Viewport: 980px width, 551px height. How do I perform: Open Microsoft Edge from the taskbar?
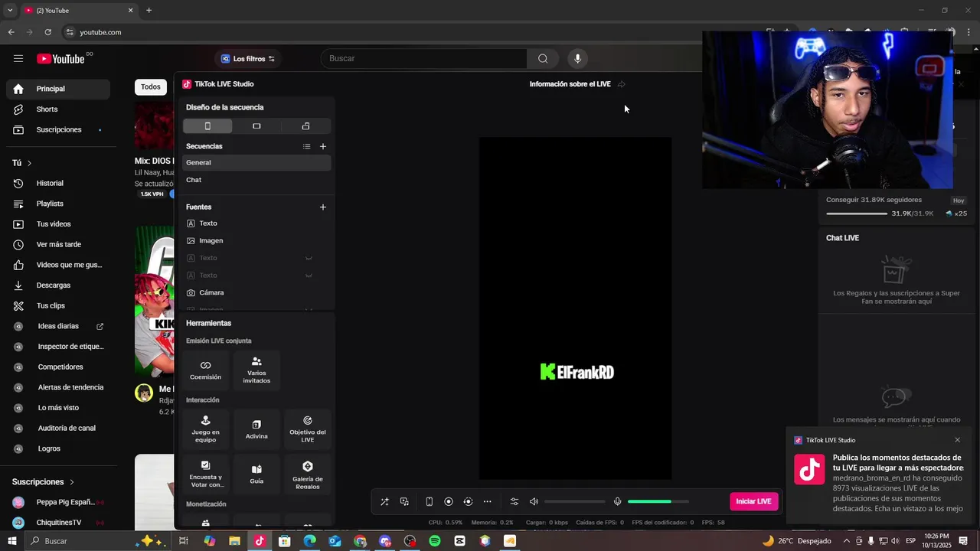click(309, 541)
